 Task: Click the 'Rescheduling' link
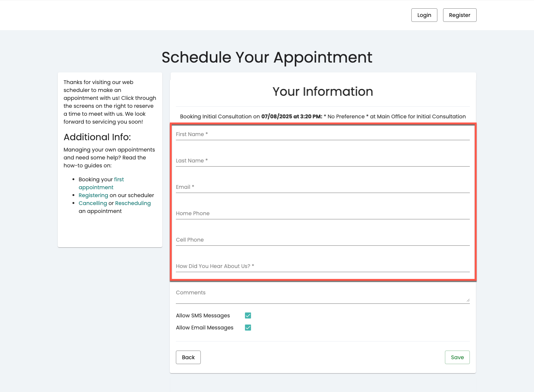coord(133,203)
